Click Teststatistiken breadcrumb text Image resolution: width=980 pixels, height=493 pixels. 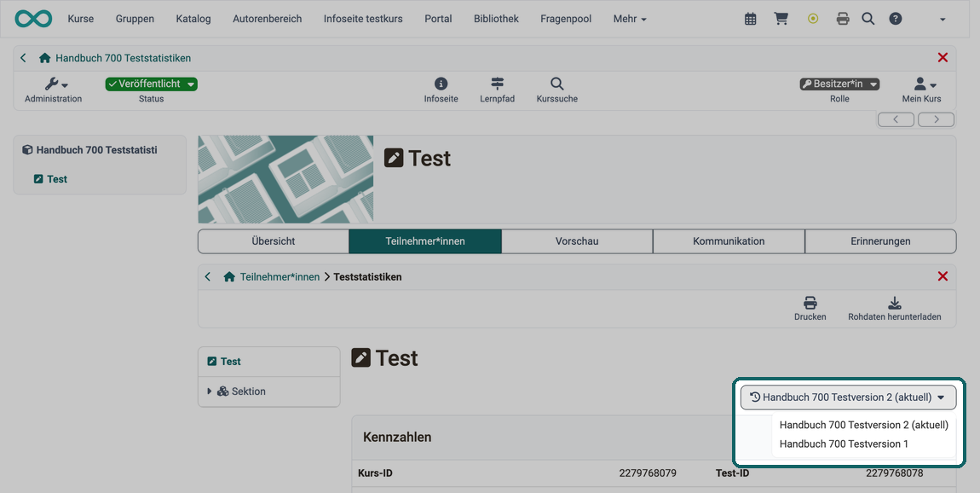367,276
